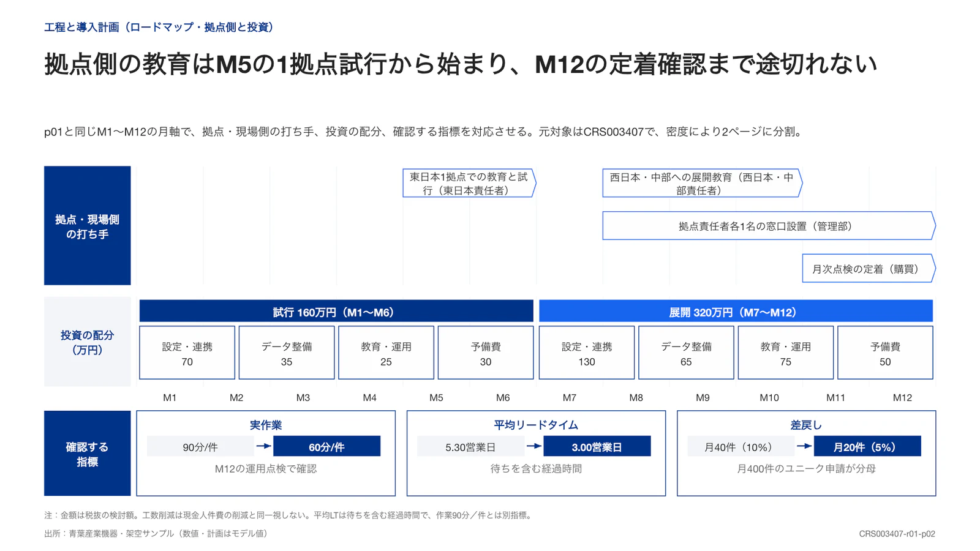
Task: Click the 確認する指標 row label
Action: [88, 453]
